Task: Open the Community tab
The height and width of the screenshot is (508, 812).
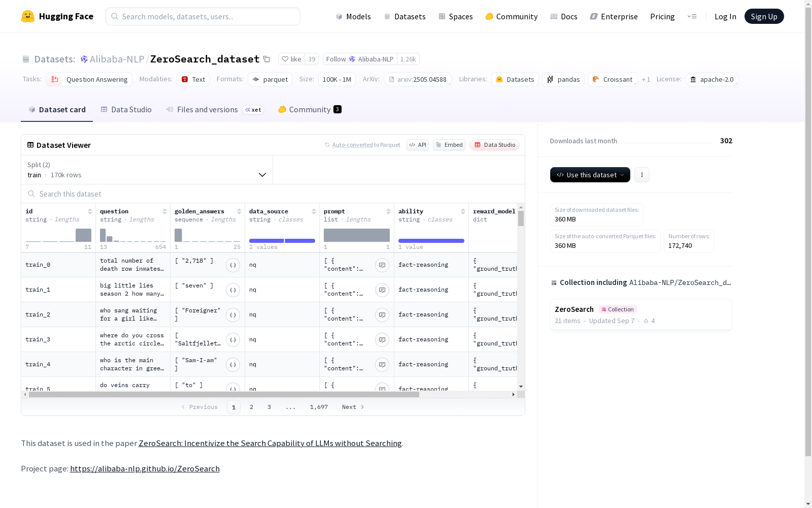Action: pyautogui.click(x=310, y=110)
